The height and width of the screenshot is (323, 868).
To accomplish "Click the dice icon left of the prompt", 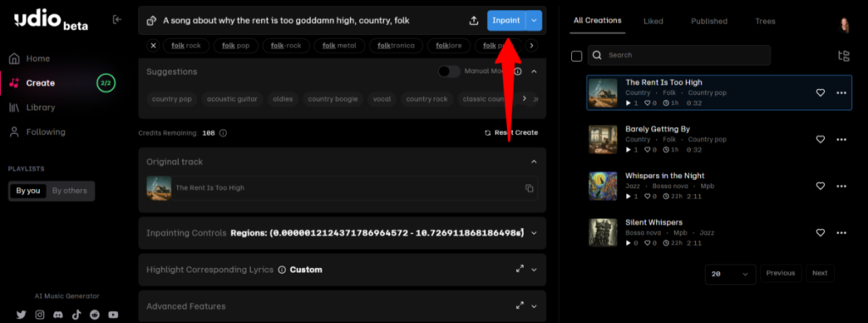I will tap(151, 21).
